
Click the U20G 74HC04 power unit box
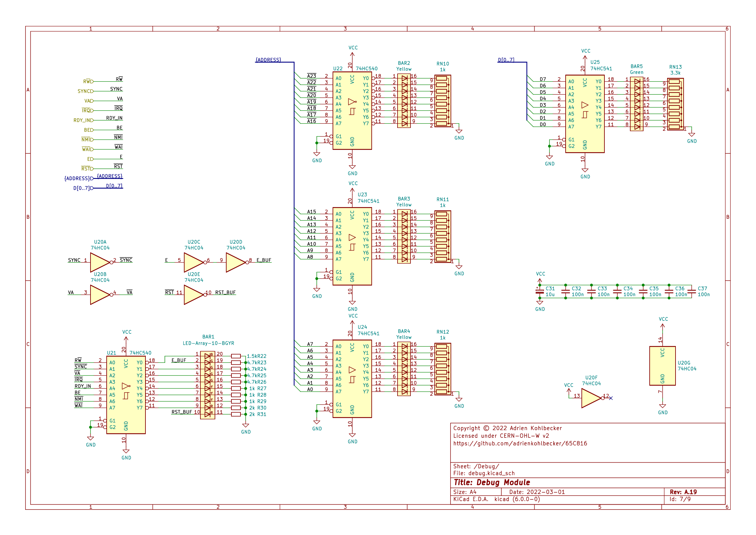coord(662,366)
